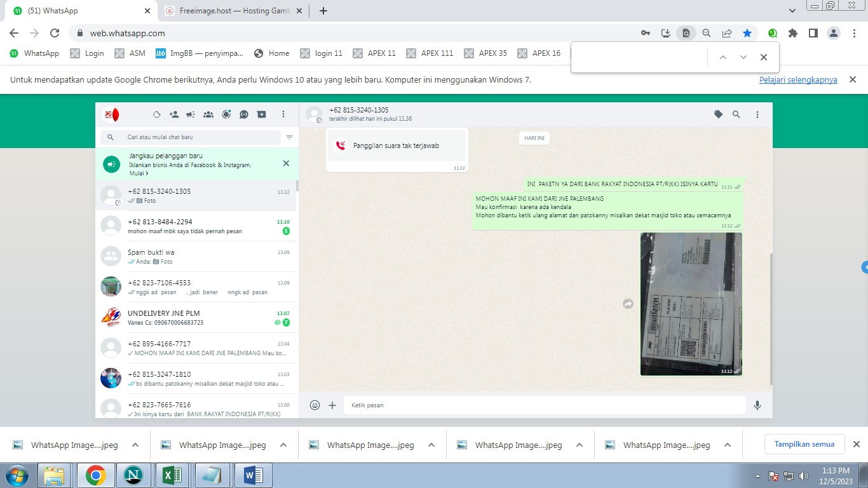Open the Chrome three-dot menu
The height and width of the screenshot is (488, 868).
854,33
